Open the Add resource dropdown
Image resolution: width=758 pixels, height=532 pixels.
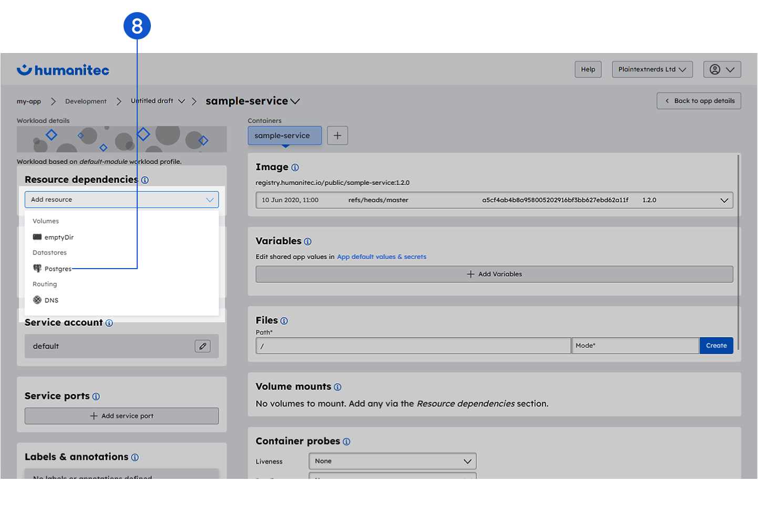tap(121, 200)
